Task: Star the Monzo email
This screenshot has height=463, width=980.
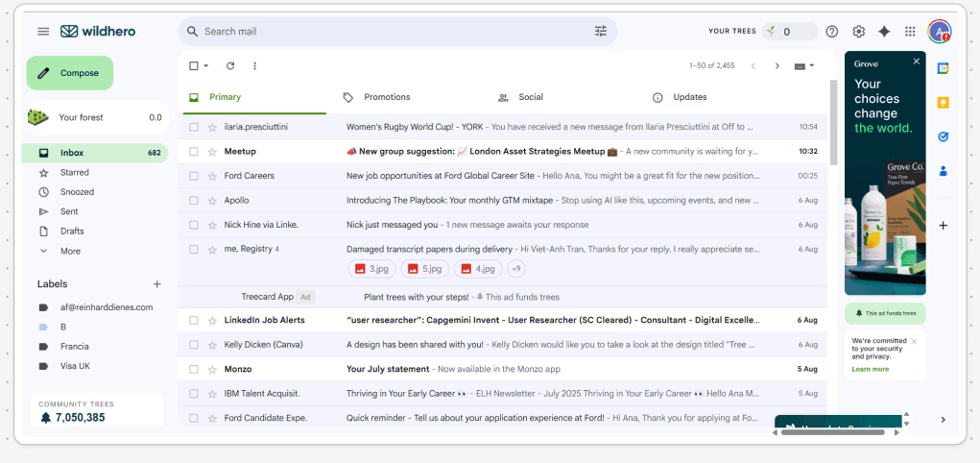Action: [x=212, y=369]
